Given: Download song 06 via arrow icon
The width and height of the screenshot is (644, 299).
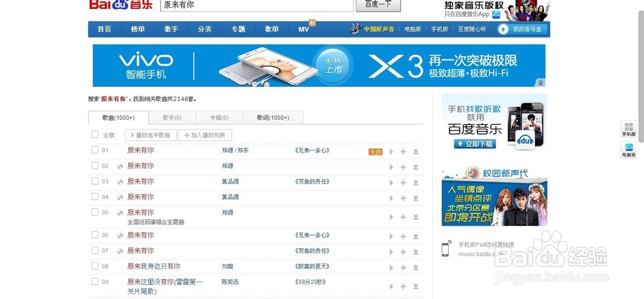Looking at the screenshot, I should coord(415,236).
